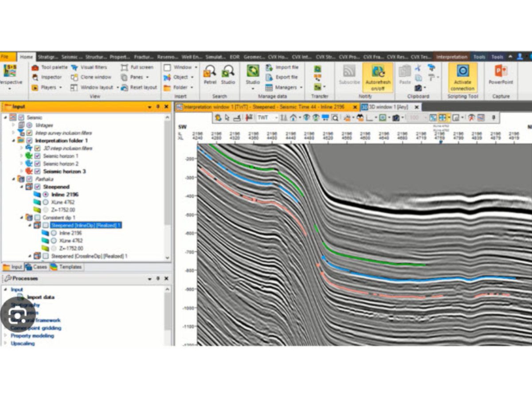
Task: Open the File menu
Action: point(8,57)
